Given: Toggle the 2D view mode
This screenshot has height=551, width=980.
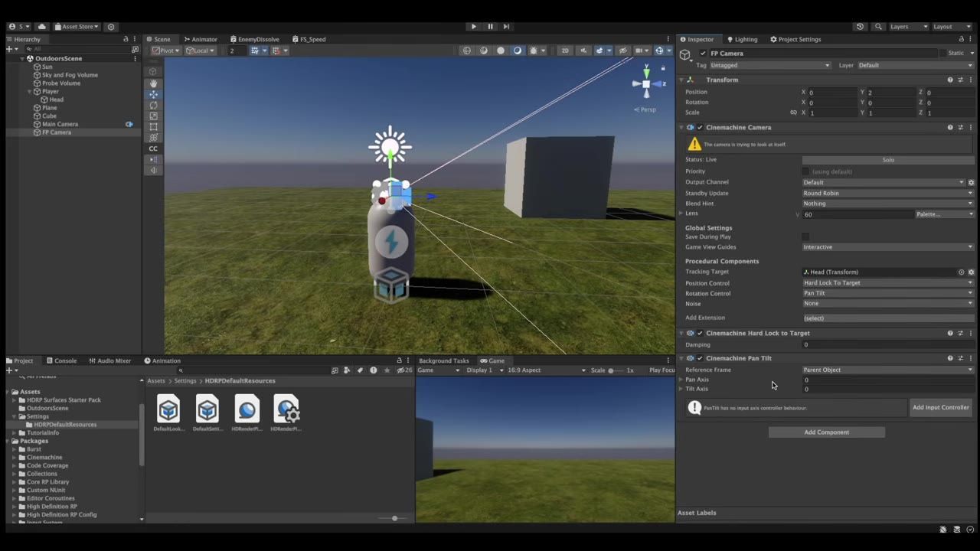Looking at the screenshot, I should [x=565, y=51].
